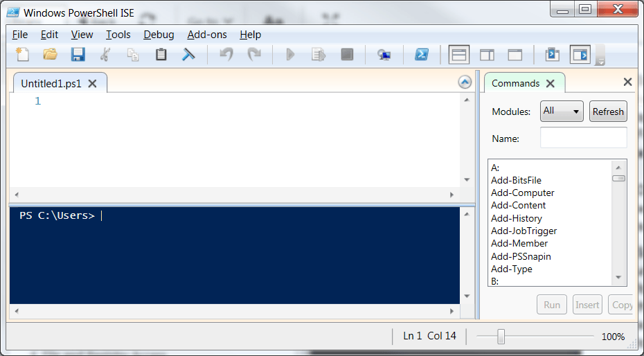Show script pane on top layout

[459, 54]
